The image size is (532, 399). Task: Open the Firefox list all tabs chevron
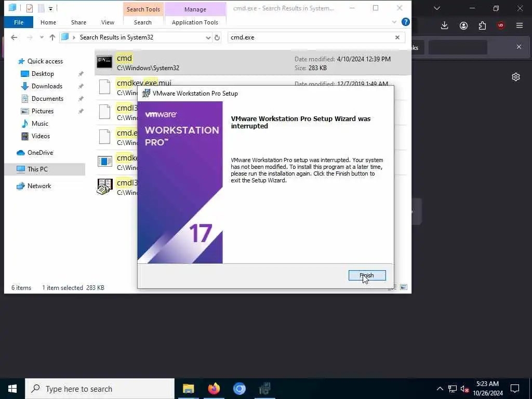point(436,8)
